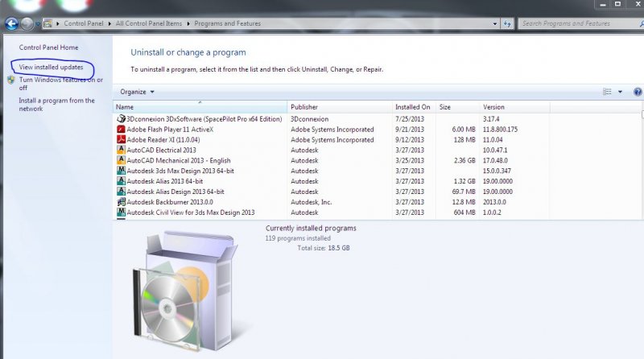Select the Autodesk Backburner 2013.0.0 row

170,202
